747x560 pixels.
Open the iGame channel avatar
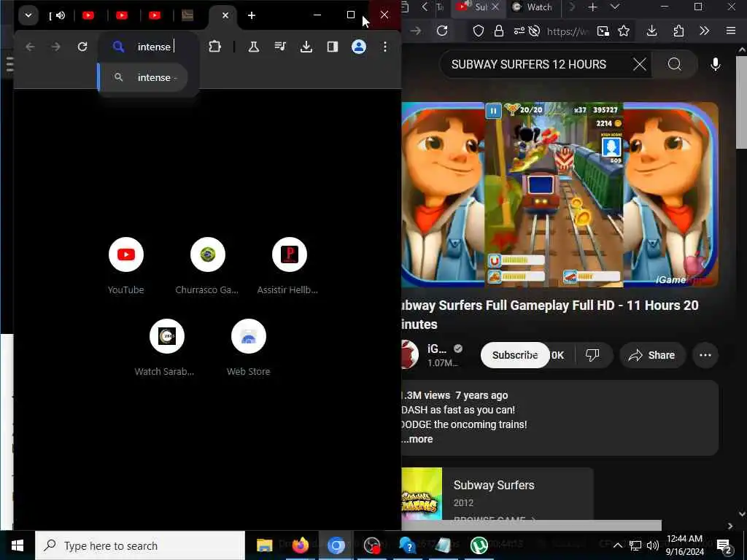[409, 355]
